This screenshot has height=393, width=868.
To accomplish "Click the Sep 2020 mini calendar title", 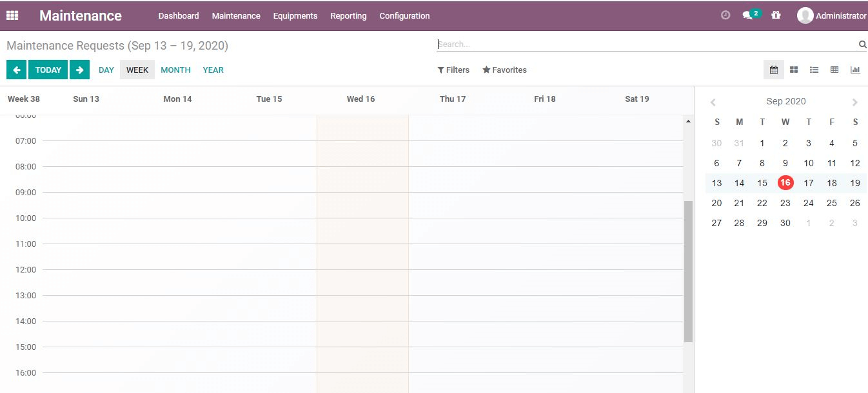I will 785,101.
